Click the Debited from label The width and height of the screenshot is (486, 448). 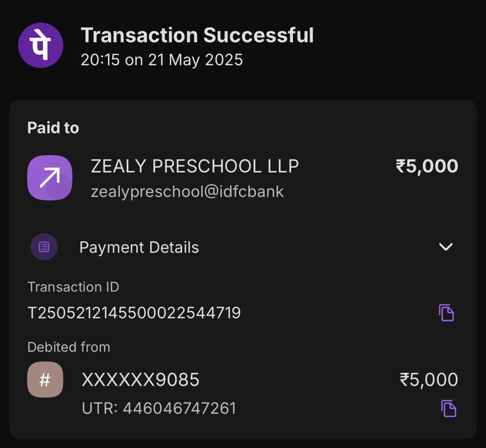[69, 347]
